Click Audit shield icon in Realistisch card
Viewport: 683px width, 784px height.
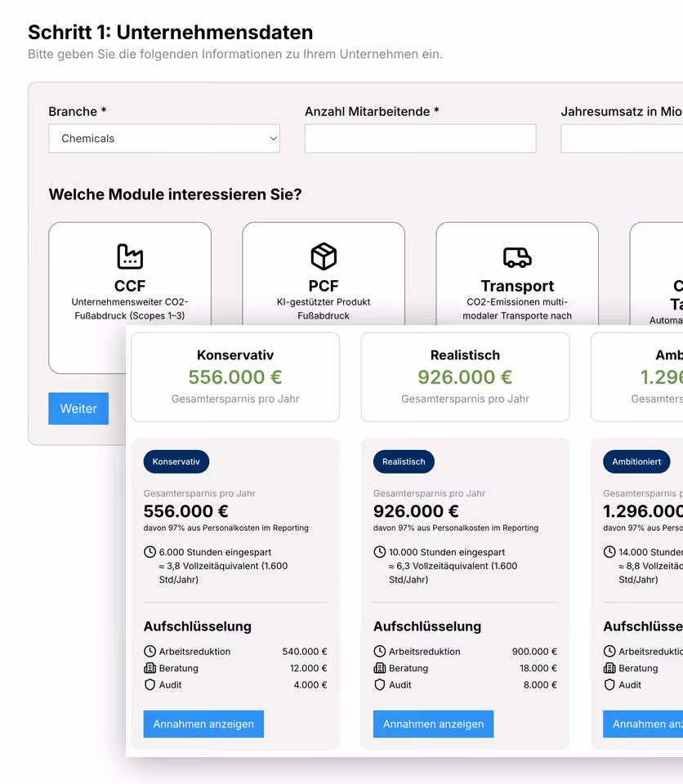click(380, 684)
